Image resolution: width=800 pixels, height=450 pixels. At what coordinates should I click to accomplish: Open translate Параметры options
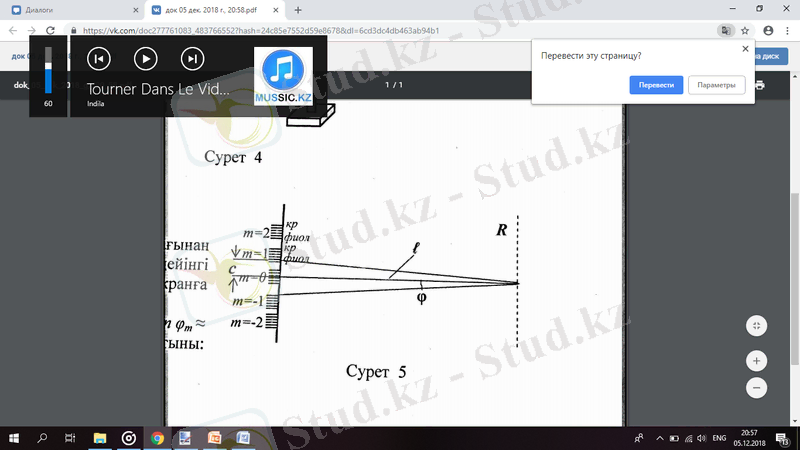716,85
